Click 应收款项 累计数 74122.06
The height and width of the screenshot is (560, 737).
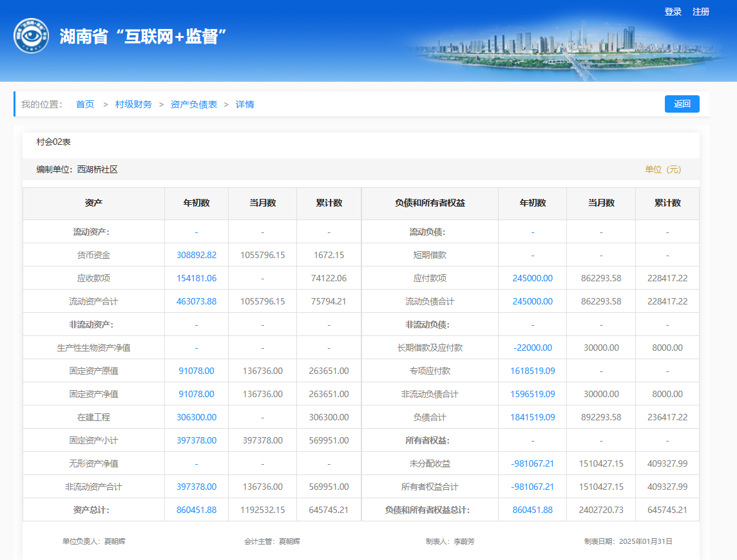[x=329, y=278]
